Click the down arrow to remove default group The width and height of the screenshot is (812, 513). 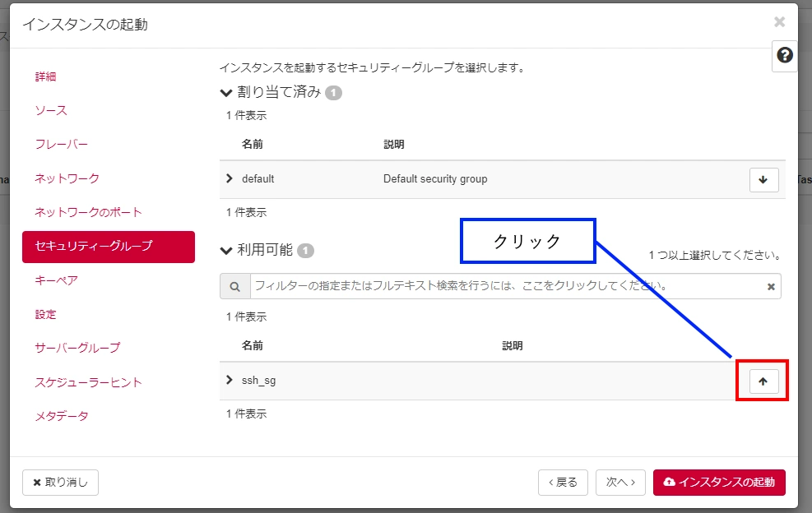[763, 179]
